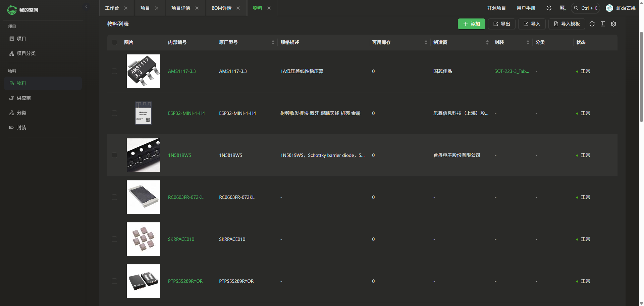644x306 pixels.
Task: Sort by 原厂型号 column arrows
Action: 273,42
